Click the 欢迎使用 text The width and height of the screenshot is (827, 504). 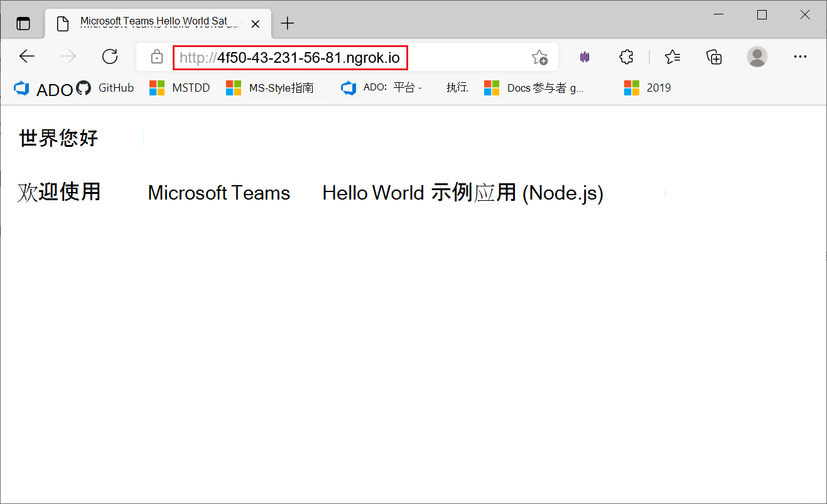(x=59, y=192)
